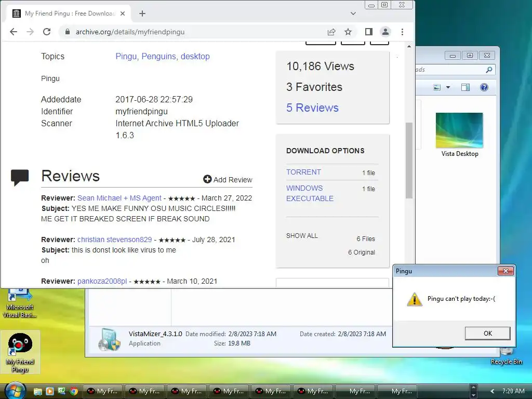This screenshot has height=399, width=532.
Task: Select My Friend Pingu desktop shortcut
Action: [x=20, y=352]
